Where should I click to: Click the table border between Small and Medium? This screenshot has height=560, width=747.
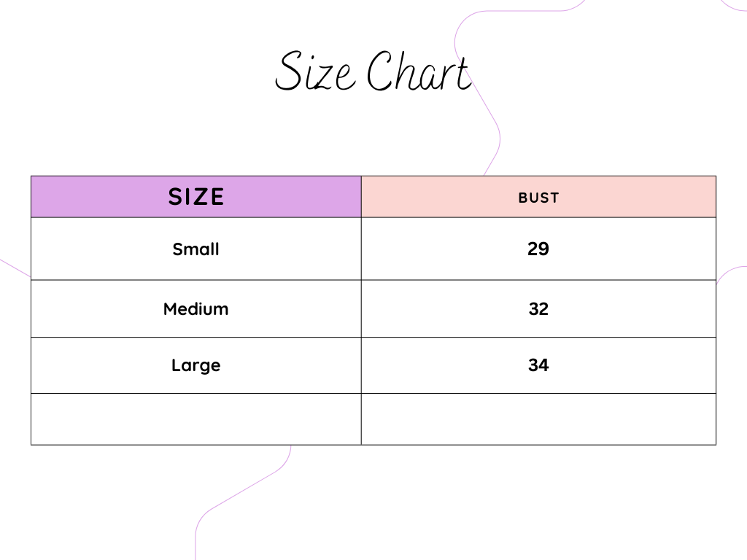pos(109,280)
